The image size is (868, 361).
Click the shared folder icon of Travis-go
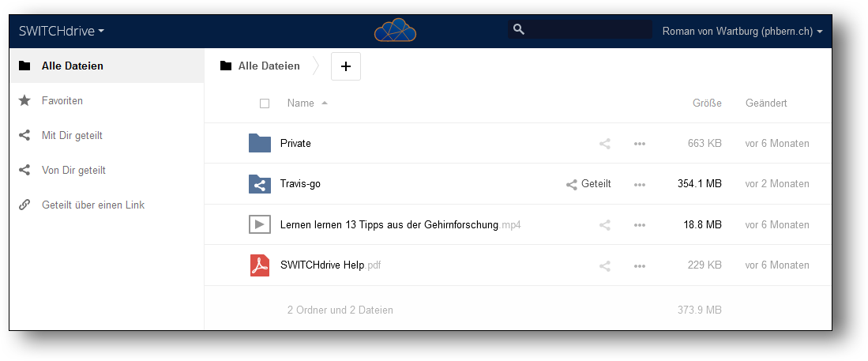pos(260,184)
